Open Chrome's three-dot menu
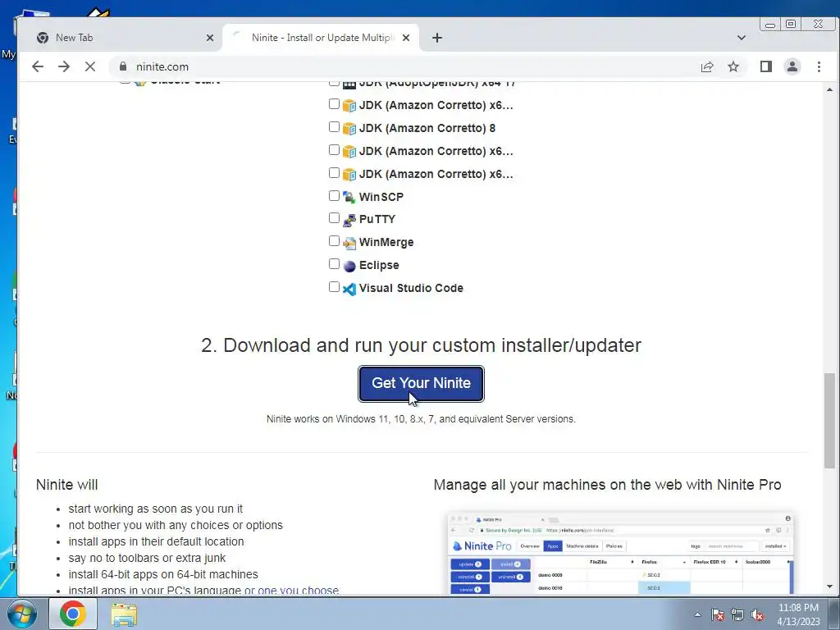Image resolution: width=840 pixels, height=630 pixels. click(x=819, y=67)
